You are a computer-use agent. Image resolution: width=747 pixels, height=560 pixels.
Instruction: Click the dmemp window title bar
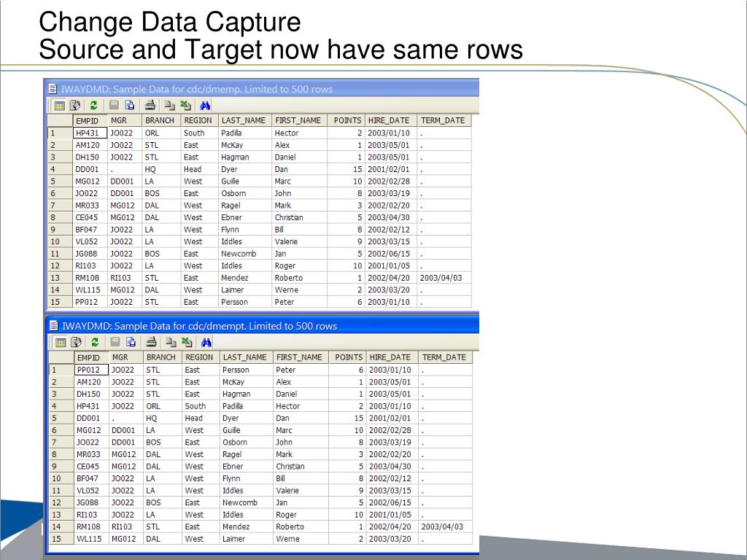tap(262, 88)
